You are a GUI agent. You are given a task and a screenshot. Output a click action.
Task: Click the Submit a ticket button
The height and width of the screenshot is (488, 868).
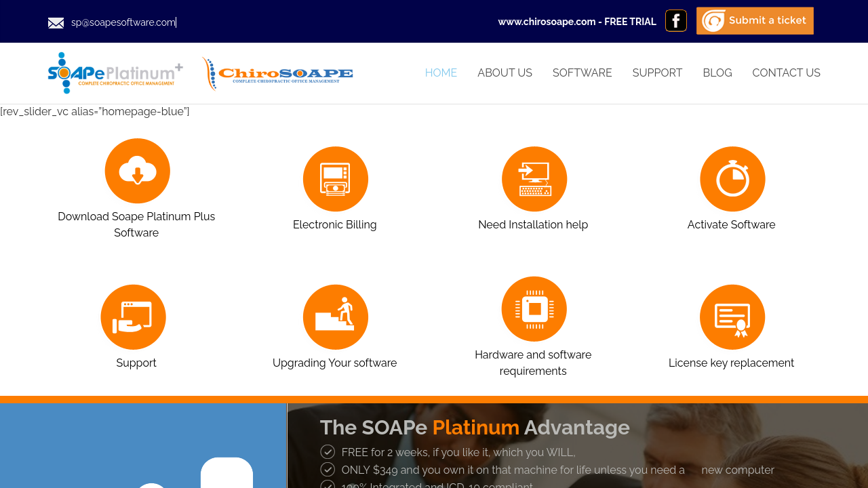[755, 21]
